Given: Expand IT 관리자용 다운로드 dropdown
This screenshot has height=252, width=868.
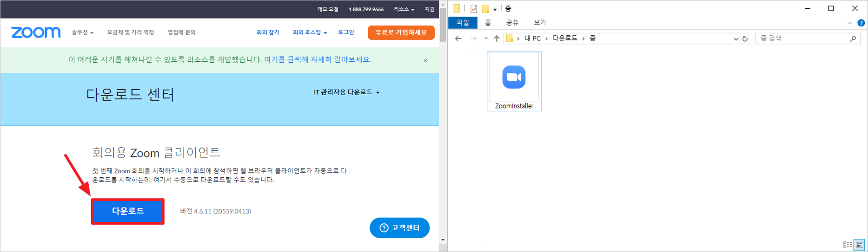Looking at the screenshot, I should (347, 92).
